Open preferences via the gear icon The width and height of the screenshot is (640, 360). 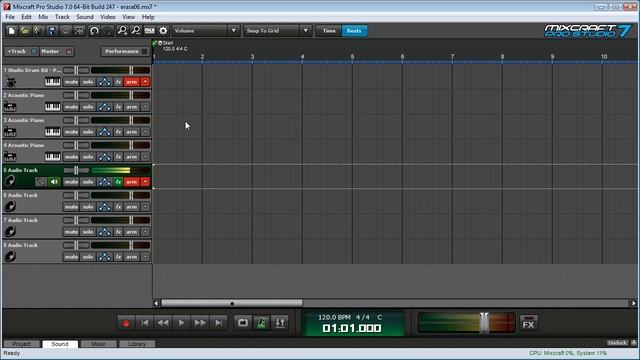pos(163,31)
